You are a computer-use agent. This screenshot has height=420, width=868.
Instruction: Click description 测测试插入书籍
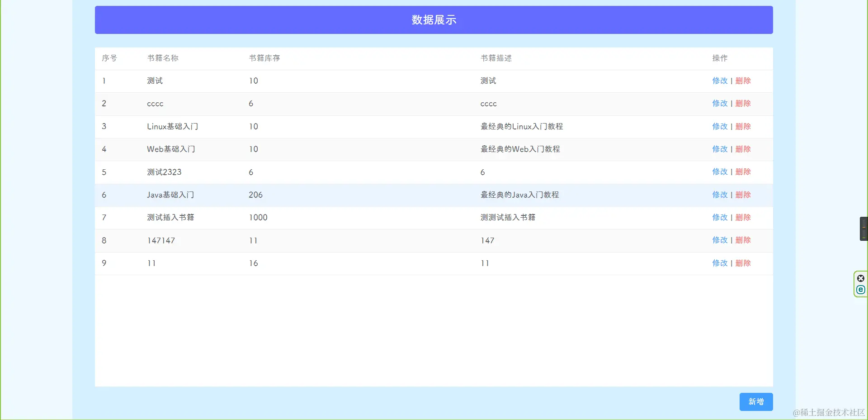(508, 217)
